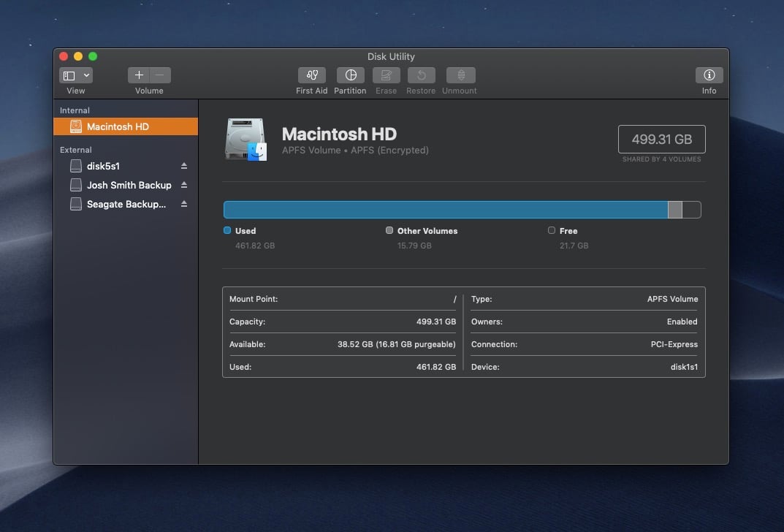
Task: Add a volume with the plus button
Action: point(139,75)
